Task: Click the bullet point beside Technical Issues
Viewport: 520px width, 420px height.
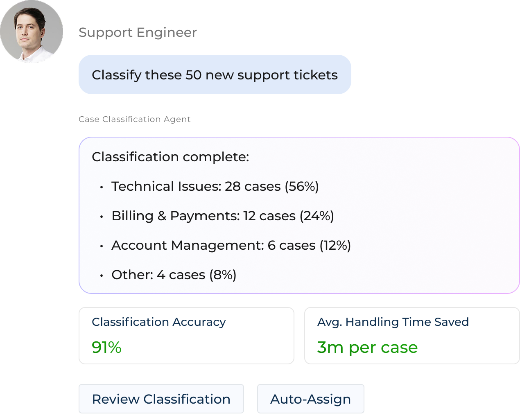Action: pos(102,187)
